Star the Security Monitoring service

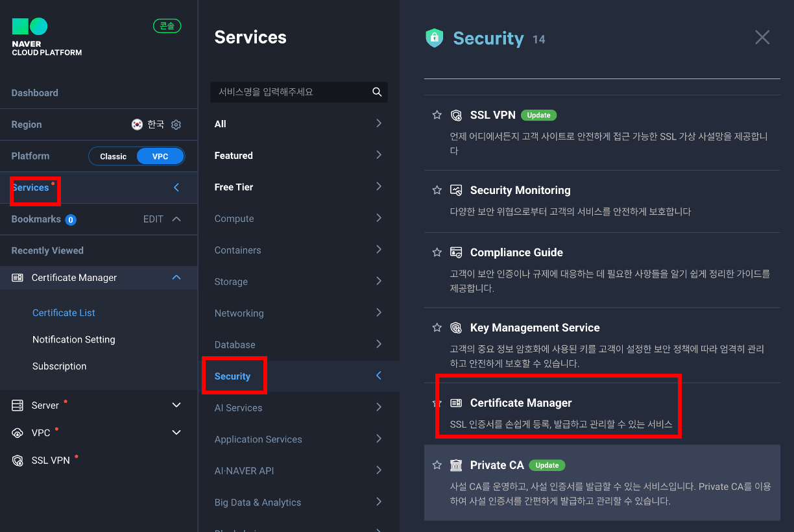point(437,190)
